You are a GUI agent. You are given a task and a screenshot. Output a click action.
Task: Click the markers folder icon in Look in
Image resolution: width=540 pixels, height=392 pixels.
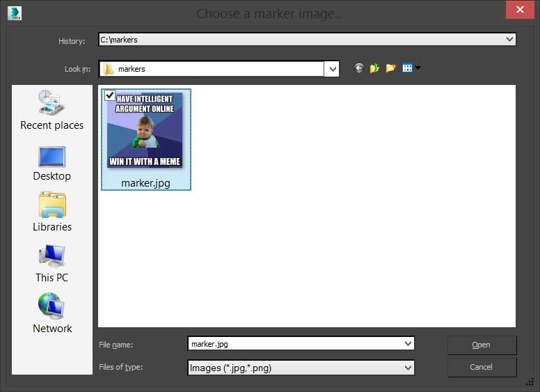pyautogui.click(x=108, y=69)
